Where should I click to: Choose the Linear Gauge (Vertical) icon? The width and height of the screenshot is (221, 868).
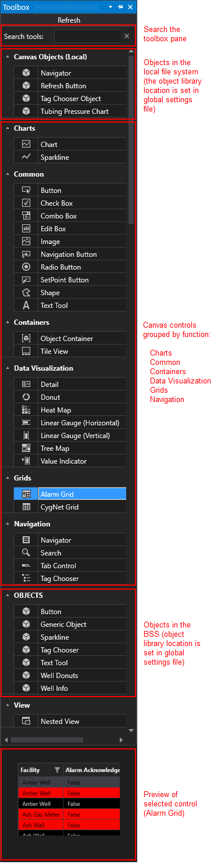tap(26, 436)
